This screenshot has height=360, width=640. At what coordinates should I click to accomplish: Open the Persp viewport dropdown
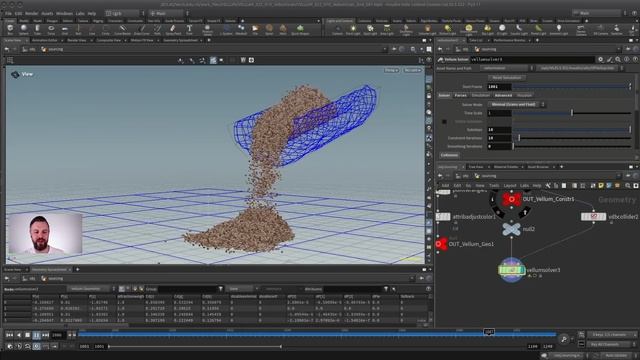tap(391, 70)
